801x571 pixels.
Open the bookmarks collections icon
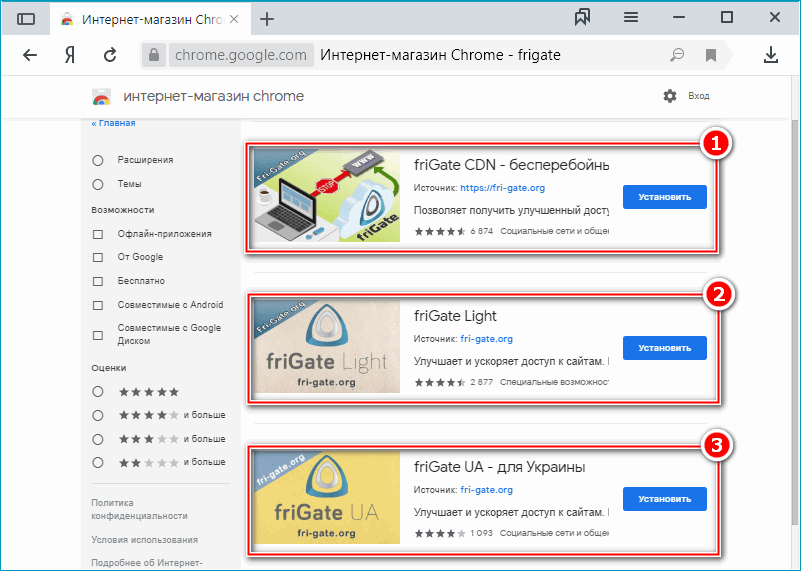pyautogui.click(x=585, y=18)
